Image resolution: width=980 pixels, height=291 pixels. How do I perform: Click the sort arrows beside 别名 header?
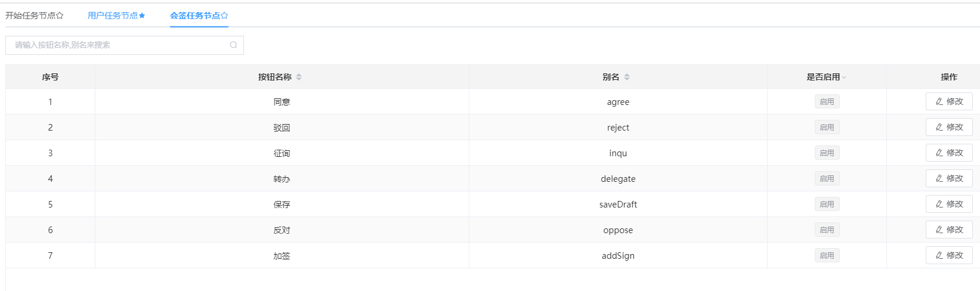pyautogui.click(x=627, y=77)
